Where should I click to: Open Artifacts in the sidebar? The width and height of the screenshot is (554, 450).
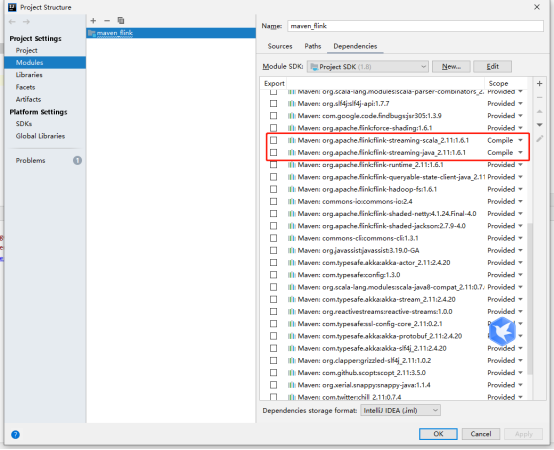[28, 99]
